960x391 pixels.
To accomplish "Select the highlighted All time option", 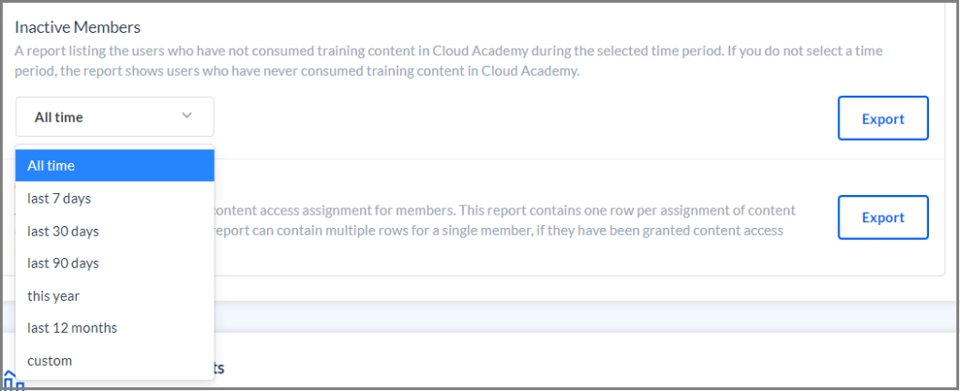I will (x=114, y=166).
